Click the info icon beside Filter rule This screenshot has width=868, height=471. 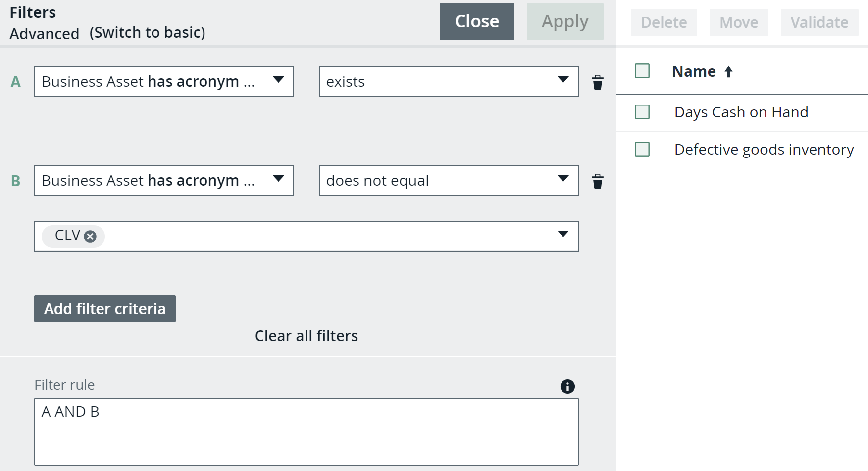coord(567,386)
